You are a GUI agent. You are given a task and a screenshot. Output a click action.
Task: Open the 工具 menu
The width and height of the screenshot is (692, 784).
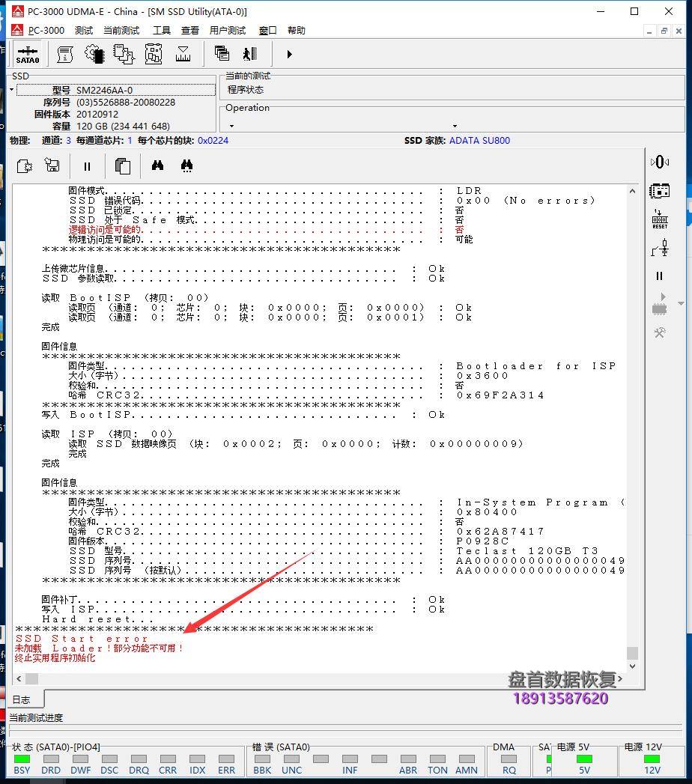pyautogui.click(x=162, y=31)
